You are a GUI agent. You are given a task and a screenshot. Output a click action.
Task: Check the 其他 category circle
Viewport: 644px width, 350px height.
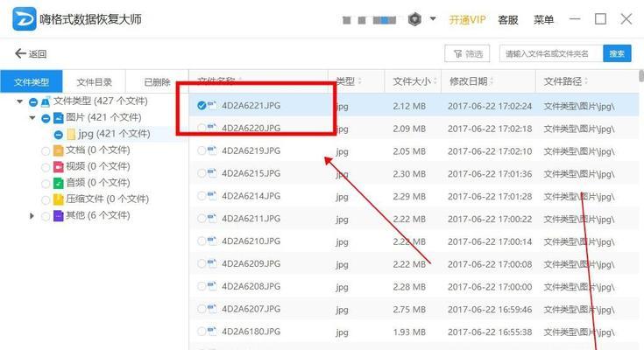[x=46, y=216]
